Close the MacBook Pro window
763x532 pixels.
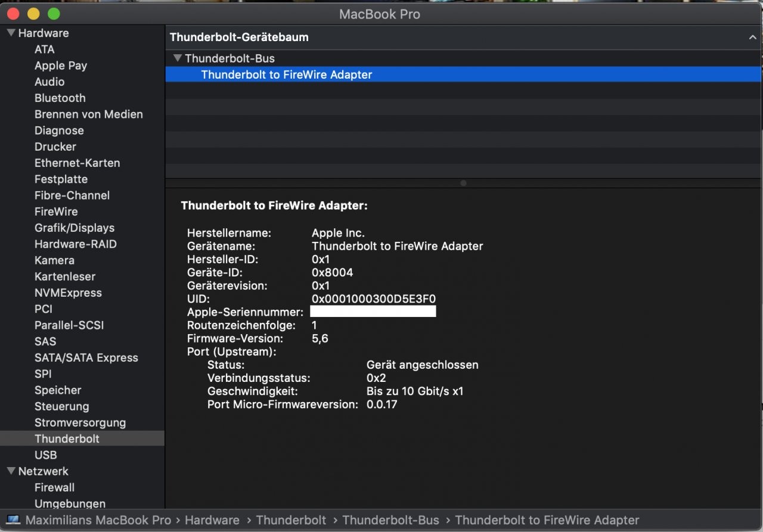point(13,13)
